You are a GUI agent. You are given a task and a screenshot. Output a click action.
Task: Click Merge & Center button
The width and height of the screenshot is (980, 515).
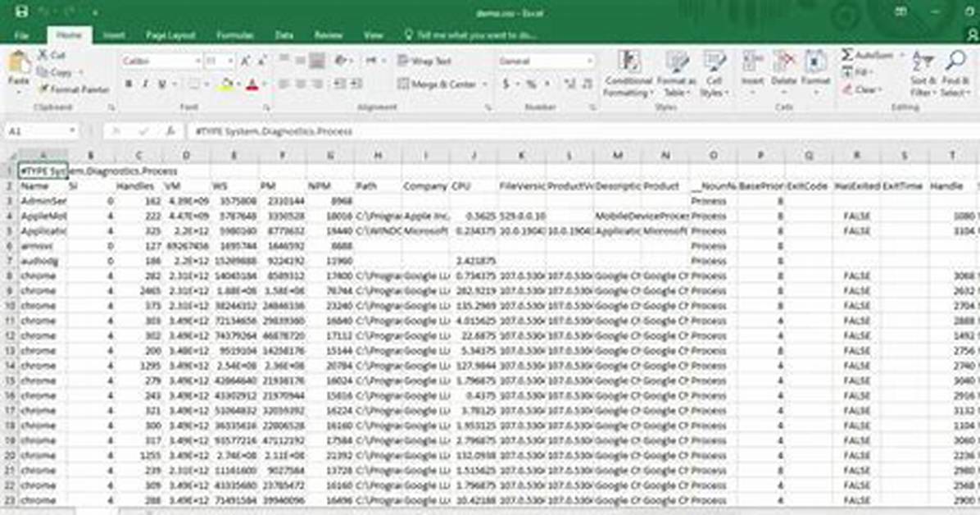pos(437,84)
